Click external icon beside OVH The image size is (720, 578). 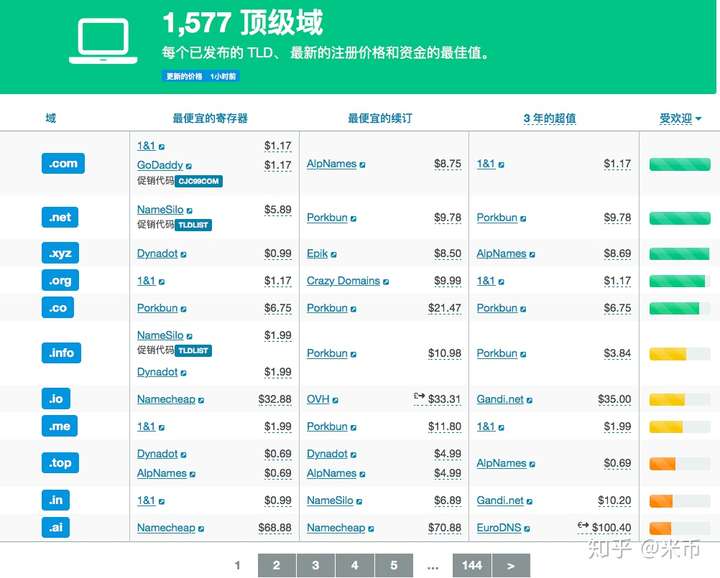[x=335, y=400]
